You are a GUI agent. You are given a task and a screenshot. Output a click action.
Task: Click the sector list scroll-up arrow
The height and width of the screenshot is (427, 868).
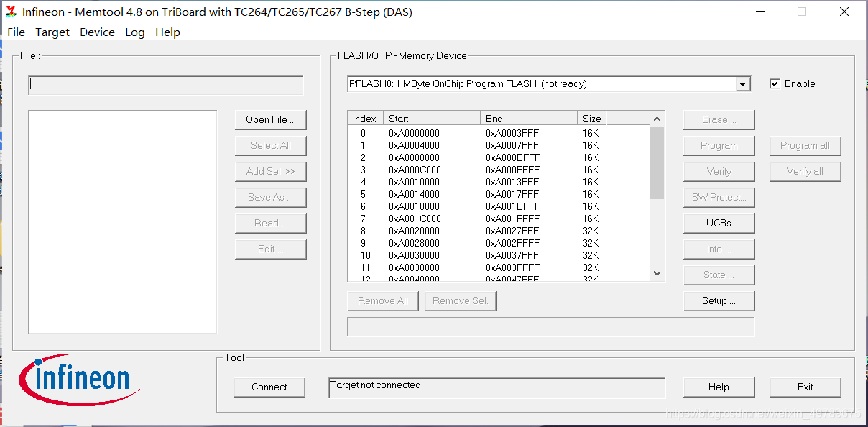coord(657,119)
